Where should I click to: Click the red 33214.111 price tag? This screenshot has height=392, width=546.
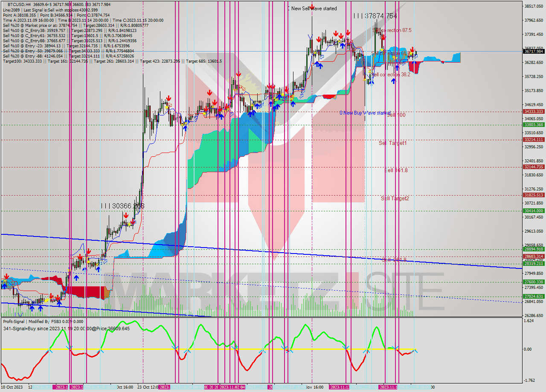534,140
